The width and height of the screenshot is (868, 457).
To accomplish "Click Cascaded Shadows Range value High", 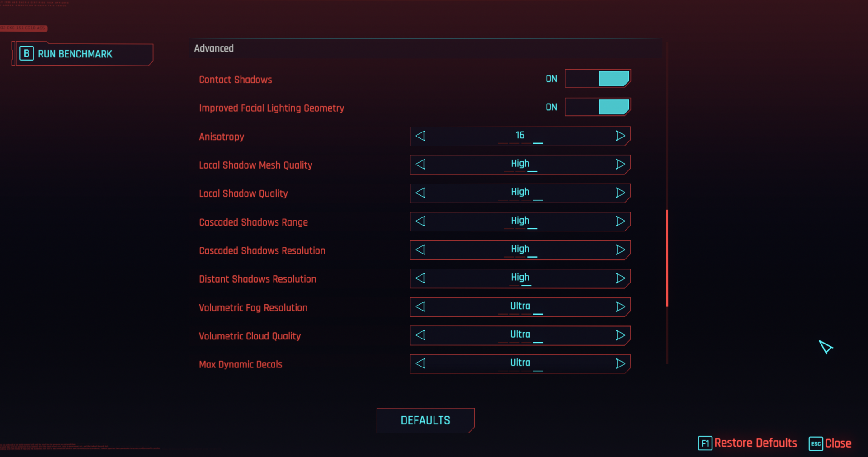I will [520, 221].
